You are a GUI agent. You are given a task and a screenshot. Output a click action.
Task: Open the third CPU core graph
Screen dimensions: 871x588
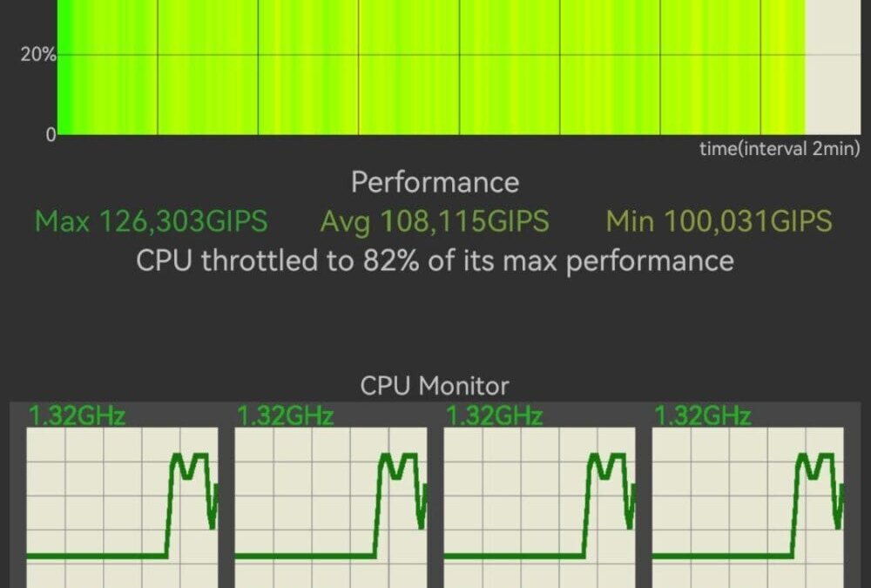(540, 505)
